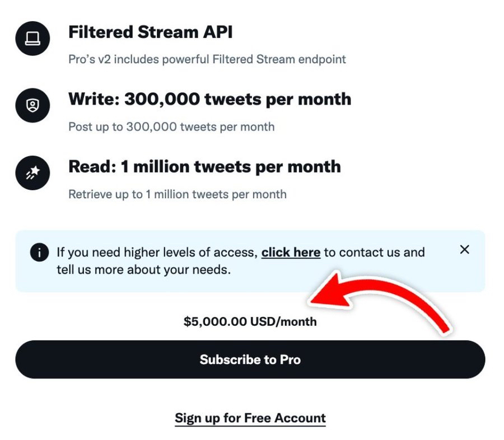This screenshot has height=440, width=504.
Task: Click the "Post up to 300,000 tweets" description
Action: (x=171, y=127)
